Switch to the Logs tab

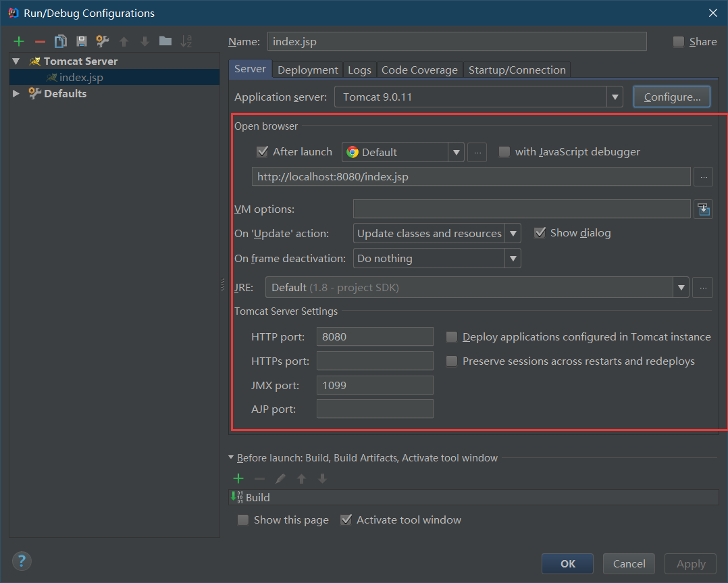pyautogui.click(x=359, y=70)
